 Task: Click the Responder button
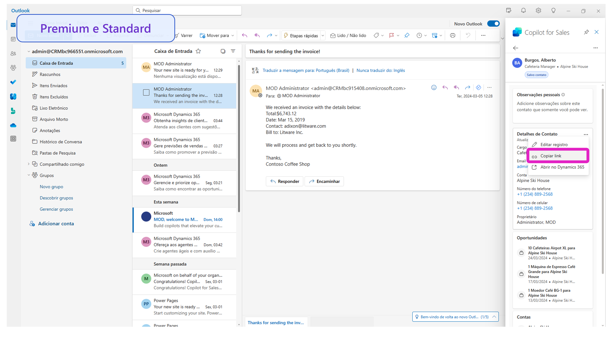(285, 181)
